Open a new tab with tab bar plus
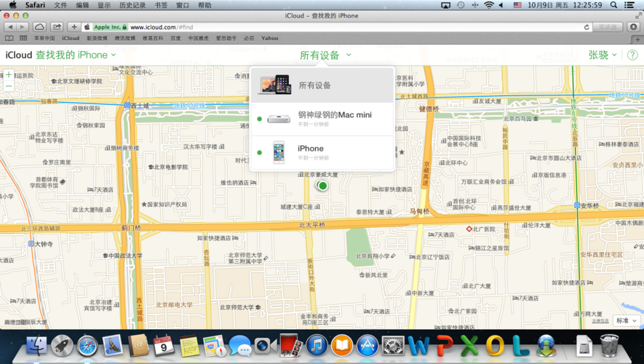Image resolution: width=644 pixels, height=364 pixels. pyautogui.click(x=637, y=39)
